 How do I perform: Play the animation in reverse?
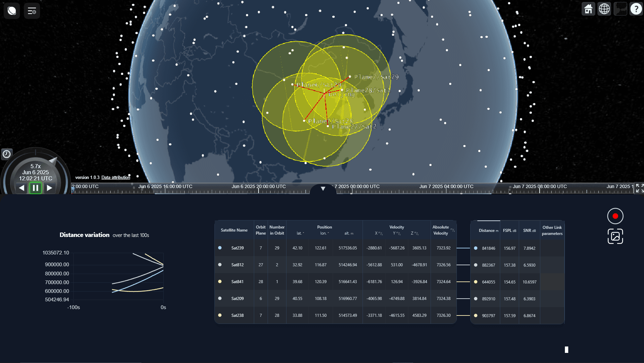pos(22,188)
